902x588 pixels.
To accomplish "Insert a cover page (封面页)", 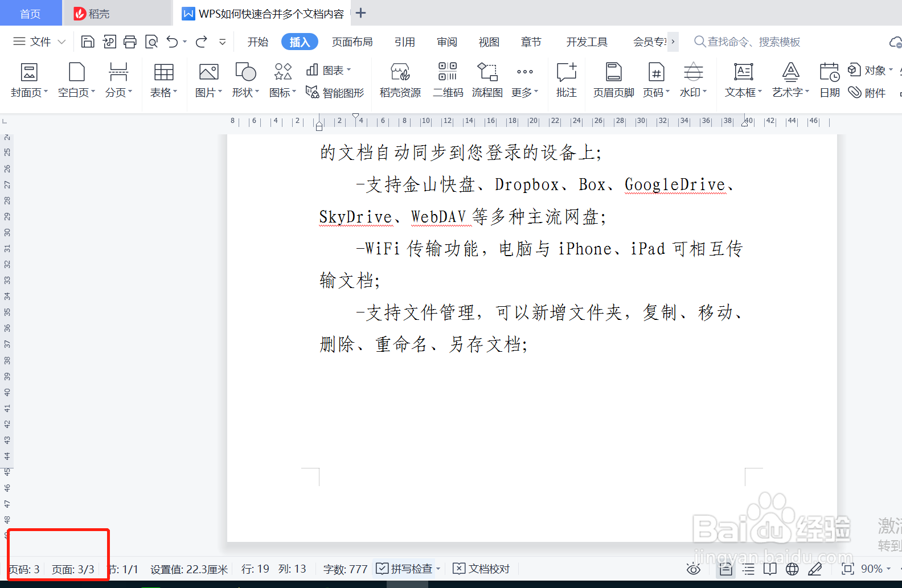I will click(29, 80).
